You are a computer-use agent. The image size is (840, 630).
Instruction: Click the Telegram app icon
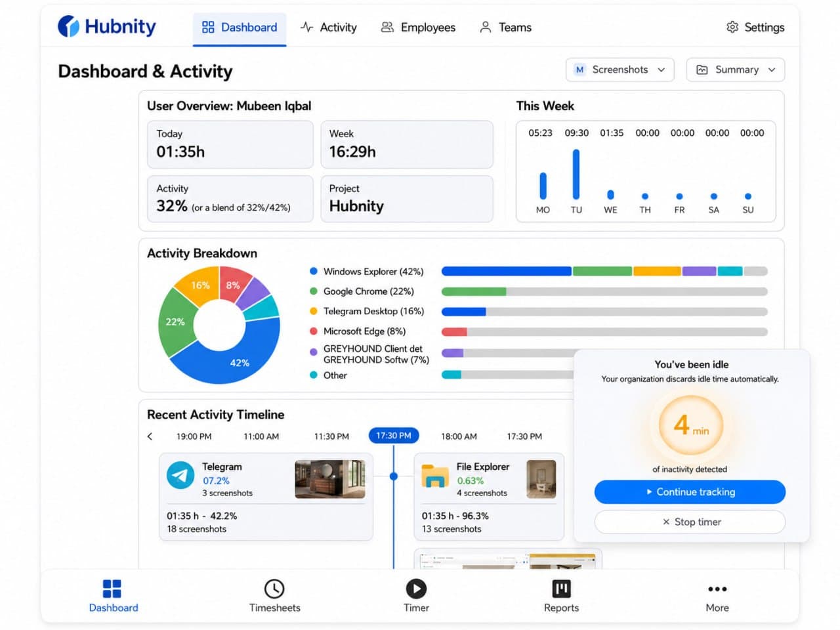(x=180, y=475)
